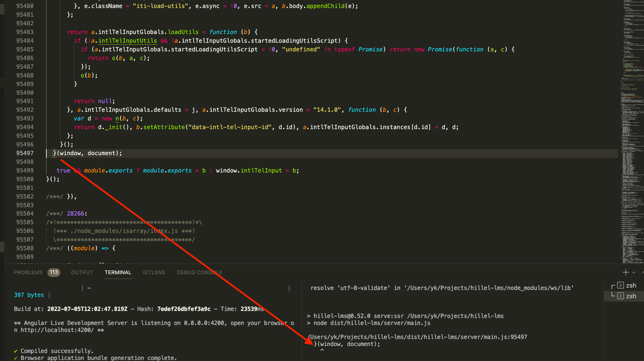Open the terminal profile dropdown arrow

[x=634, y=273]
